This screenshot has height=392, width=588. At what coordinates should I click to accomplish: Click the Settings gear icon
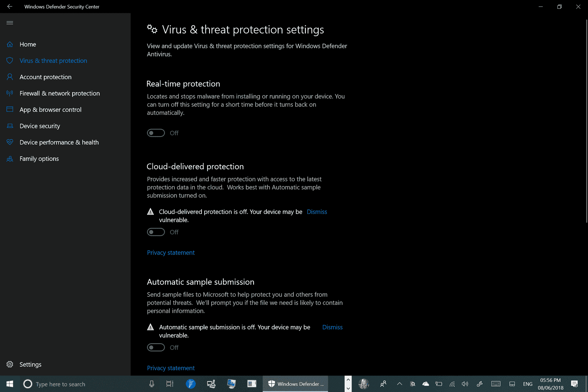point(10,364)
